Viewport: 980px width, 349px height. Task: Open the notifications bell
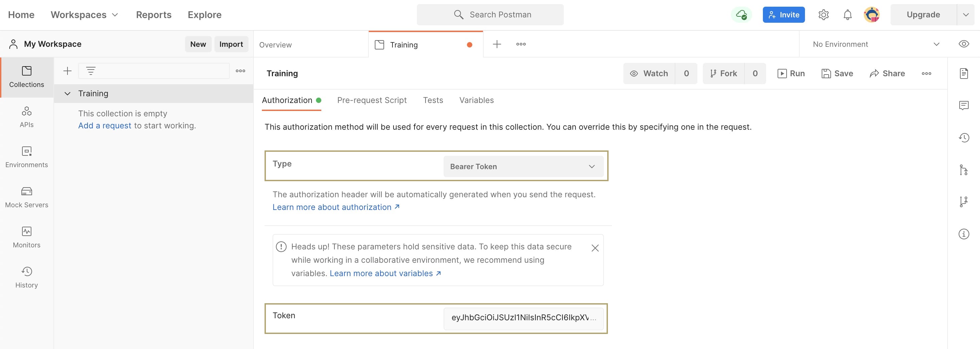pyautogui.click(x=848, y=15)
